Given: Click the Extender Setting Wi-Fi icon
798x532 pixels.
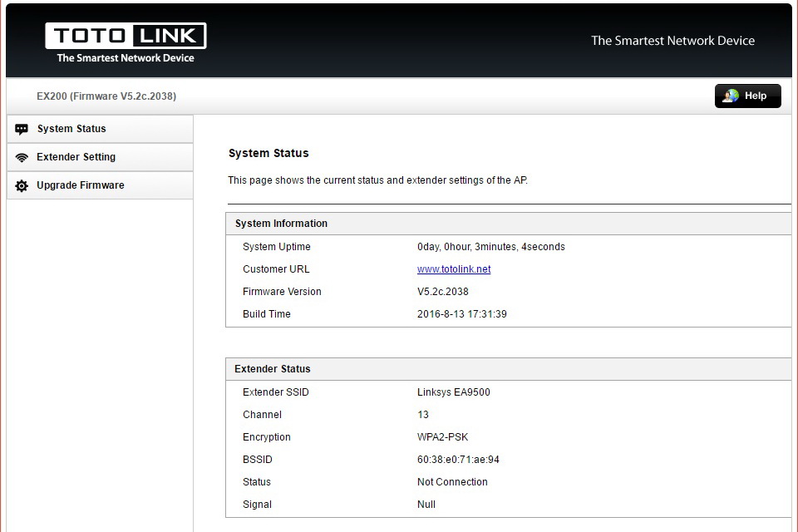Looking at the screenshot, I should [22, 158].
